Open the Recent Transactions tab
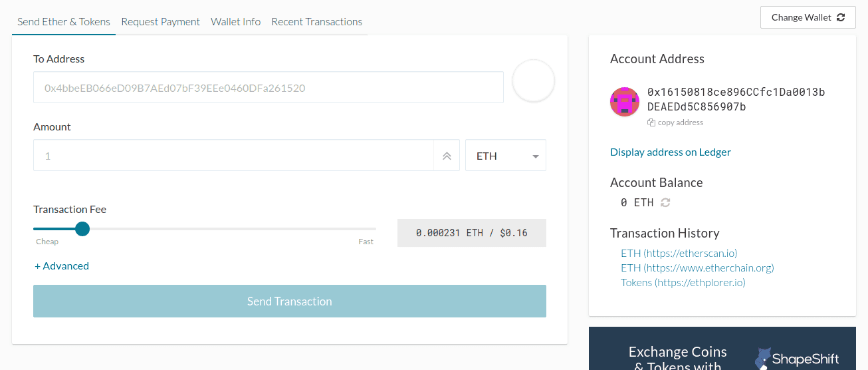 [317, 21]
